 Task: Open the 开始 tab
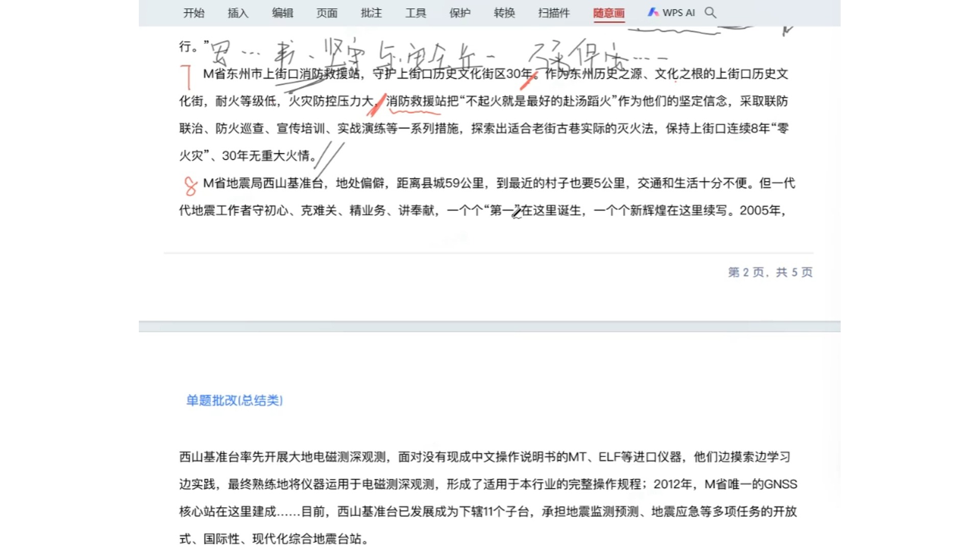tap(193, 13)
